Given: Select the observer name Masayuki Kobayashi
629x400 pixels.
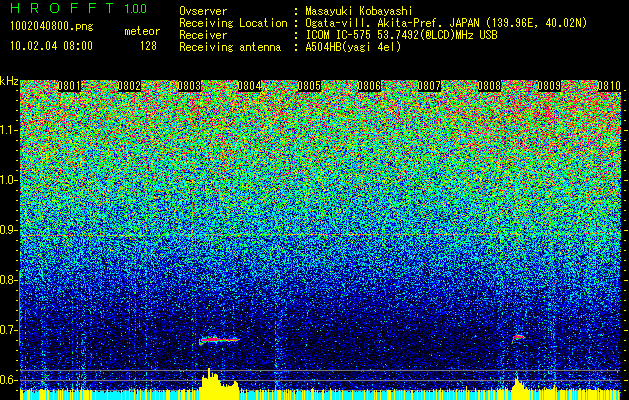Looking at the screenshot, I should 359,11.
